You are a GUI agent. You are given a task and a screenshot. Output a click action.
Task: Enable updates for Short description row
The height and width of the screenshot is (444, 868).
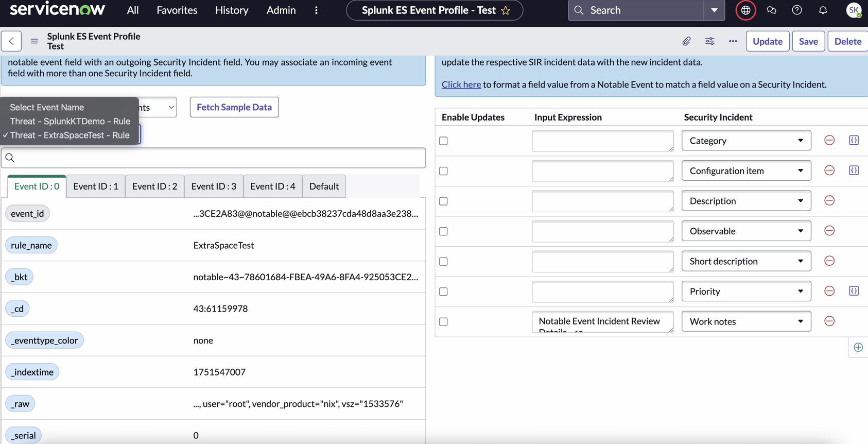click(x=443, y=262)
